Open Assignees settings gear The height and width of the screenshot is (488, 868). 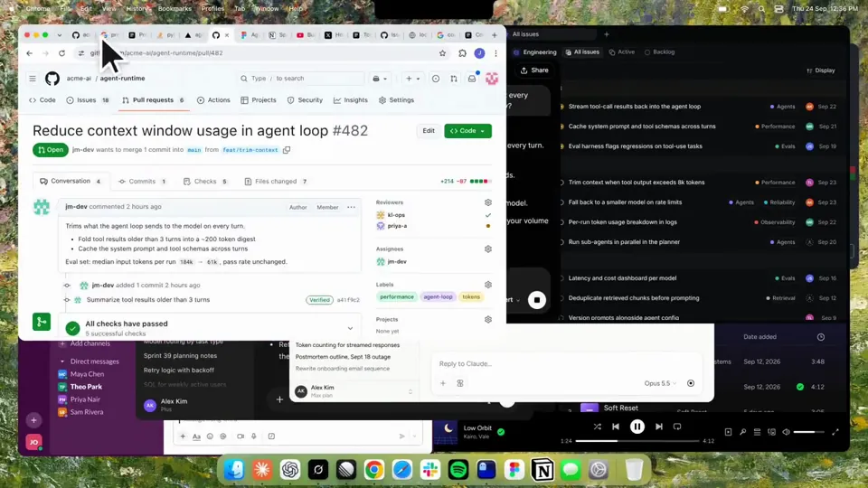487,249
